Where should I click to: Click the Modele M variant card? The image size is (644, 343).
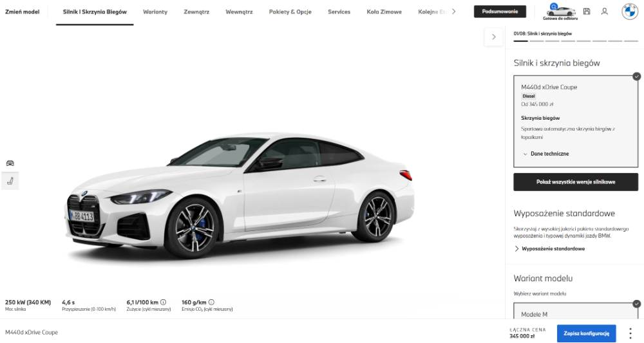575,311
